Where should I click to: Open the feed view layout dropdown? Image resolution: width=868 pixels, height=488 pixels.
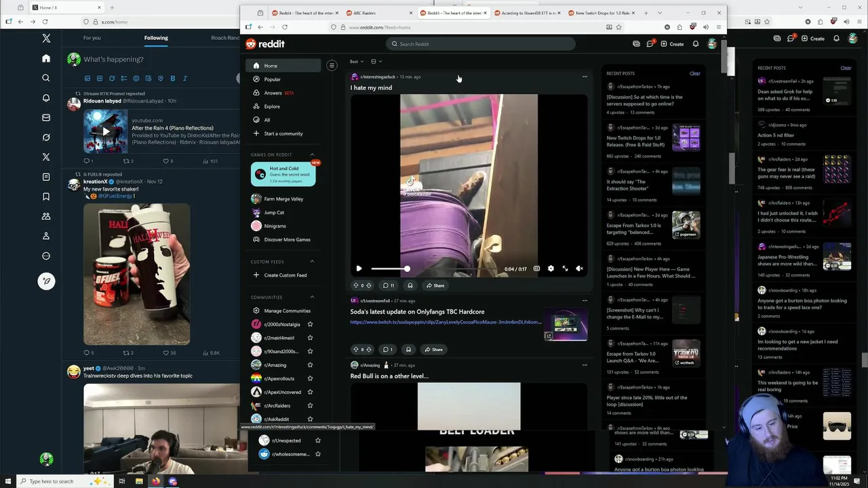(x=376, y=62)
